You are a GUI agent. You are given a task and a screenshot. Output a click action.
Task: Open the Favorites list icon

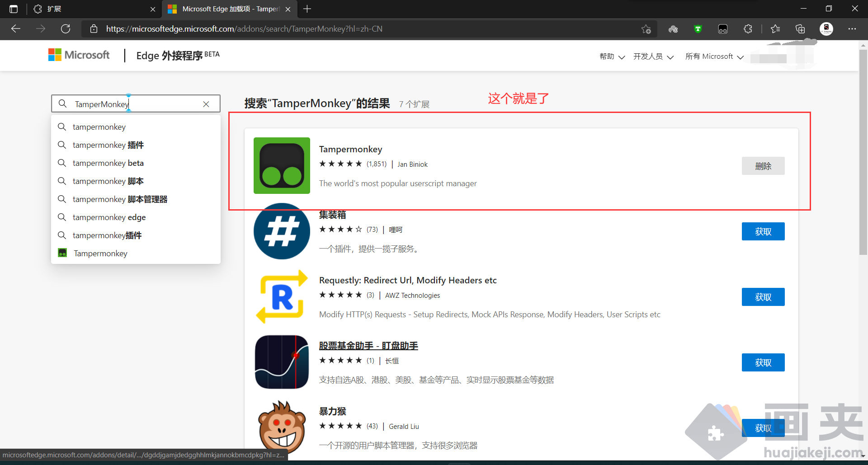[x=775, y=28]
